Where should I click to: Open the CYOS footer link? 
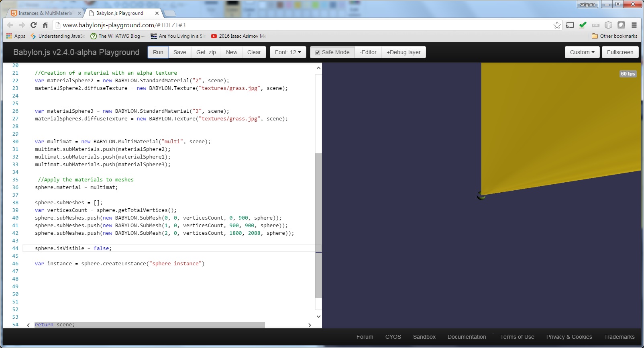393,337
